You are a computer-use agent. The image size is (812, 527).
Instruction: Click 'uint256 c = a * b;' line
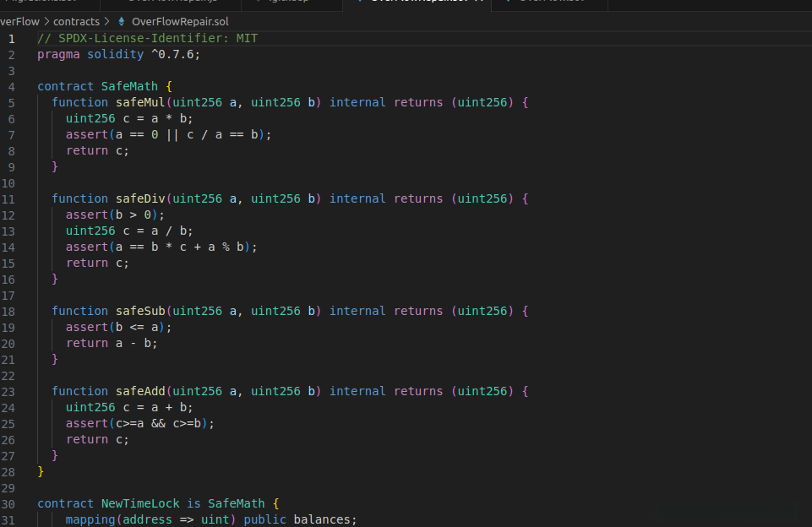pos(129,118)
